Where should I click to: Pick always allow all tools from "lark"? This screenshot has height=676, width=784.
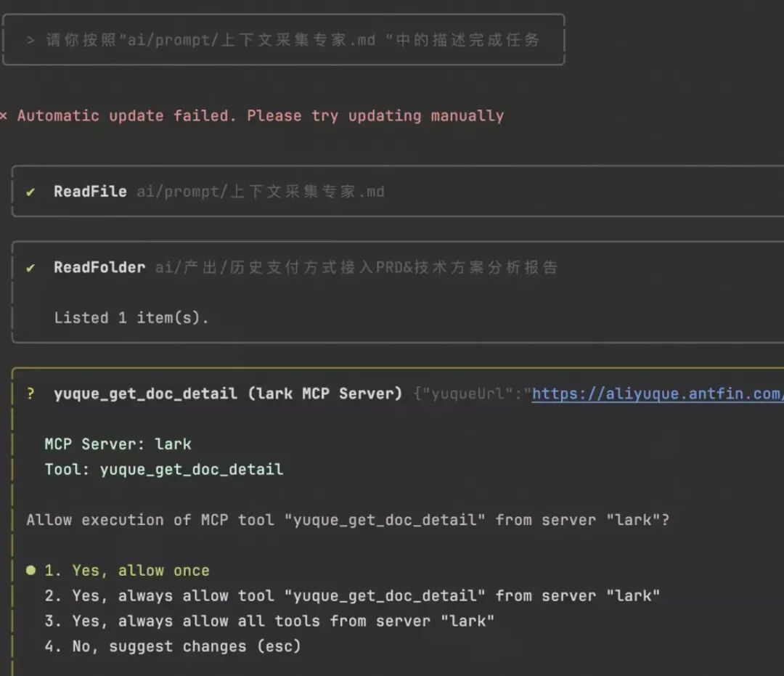coord(269,621)
